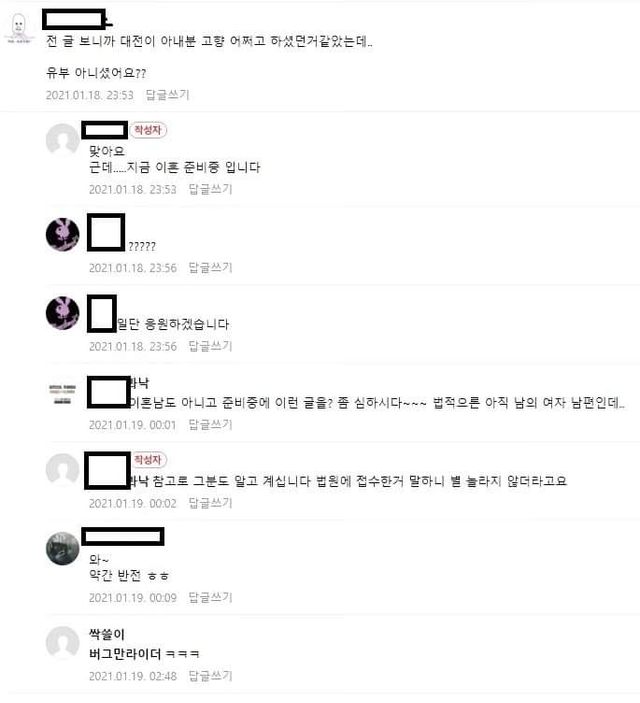
Task: Open 답글쓰기 below the 버그만라이더 comment
Action: 210,676
